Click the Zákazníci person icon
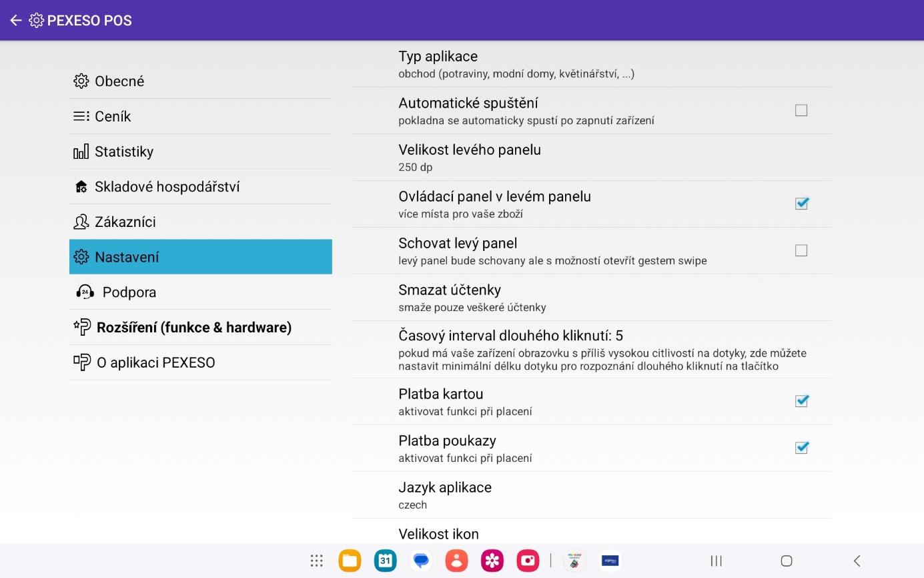 point(81,222)
